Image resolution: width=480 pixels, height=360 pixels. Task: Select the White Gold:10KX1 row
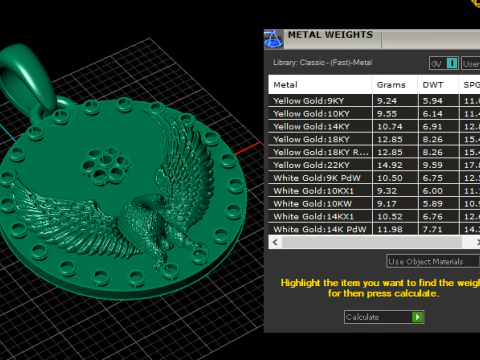[x=374, y=191]
